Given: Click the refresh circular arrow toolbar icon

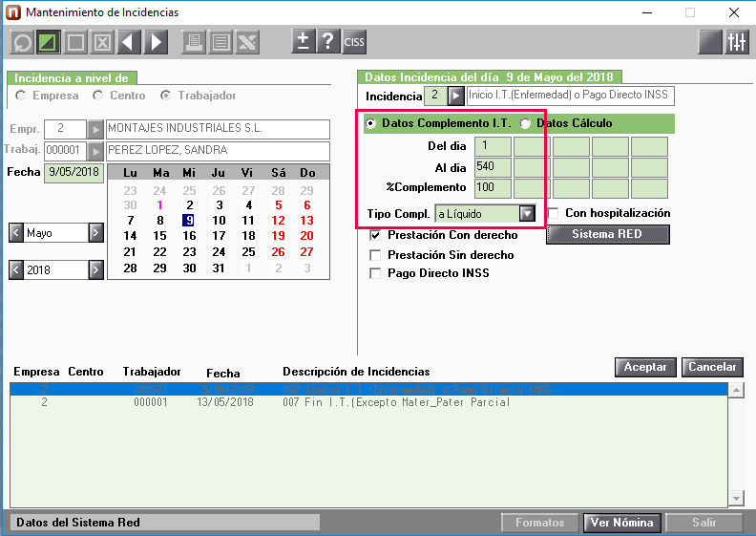Looking at the screenshot, I should coord(22,42).
